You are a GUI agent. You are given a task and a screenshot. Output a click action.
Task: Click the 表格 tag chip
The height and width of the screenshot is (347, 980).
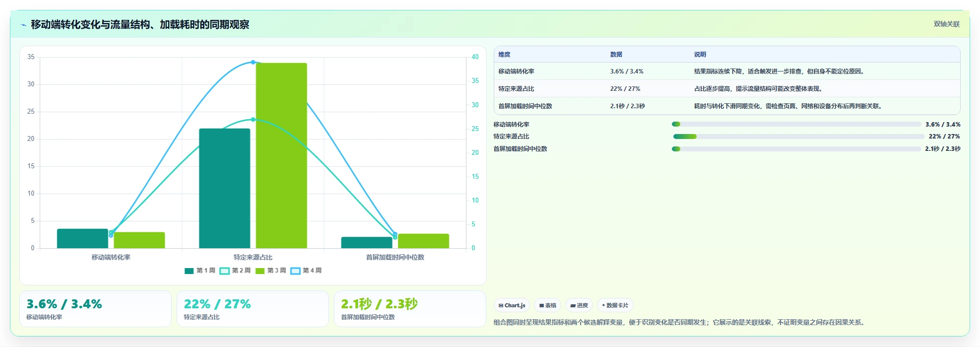click(548, 305)
